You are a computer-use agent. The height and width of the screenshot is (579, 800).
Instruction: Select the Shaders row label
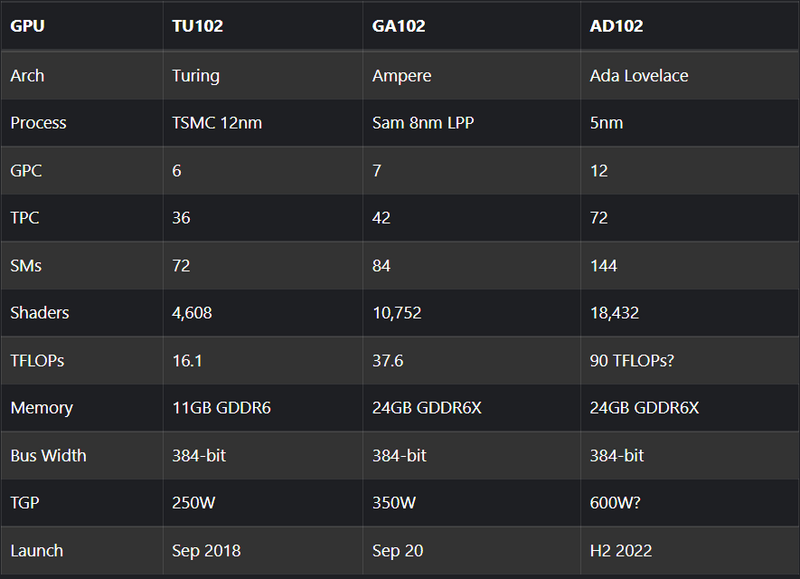point(39,313)
